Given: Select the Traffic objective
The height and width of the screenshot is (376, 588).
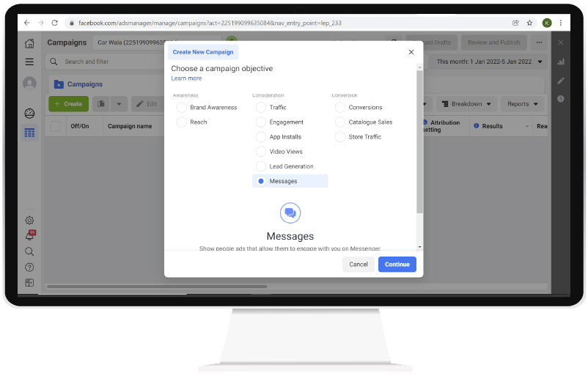Looking at the screenshot, I should click(x=271, y=108).
